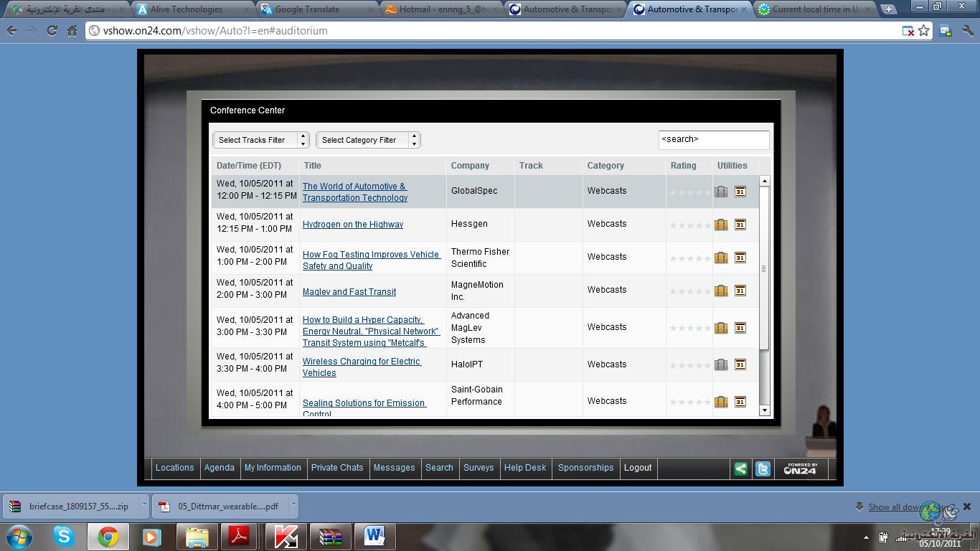
Task: Open briefcase icon in the HaloIPT row
Action: (721, 364)
